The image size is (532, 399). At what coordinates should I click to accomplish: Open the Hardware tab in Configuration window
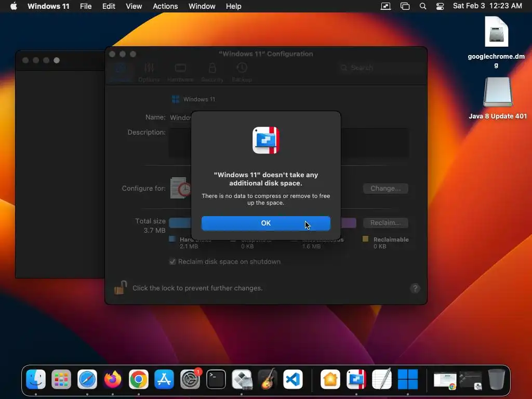click(x=180, y=72)
